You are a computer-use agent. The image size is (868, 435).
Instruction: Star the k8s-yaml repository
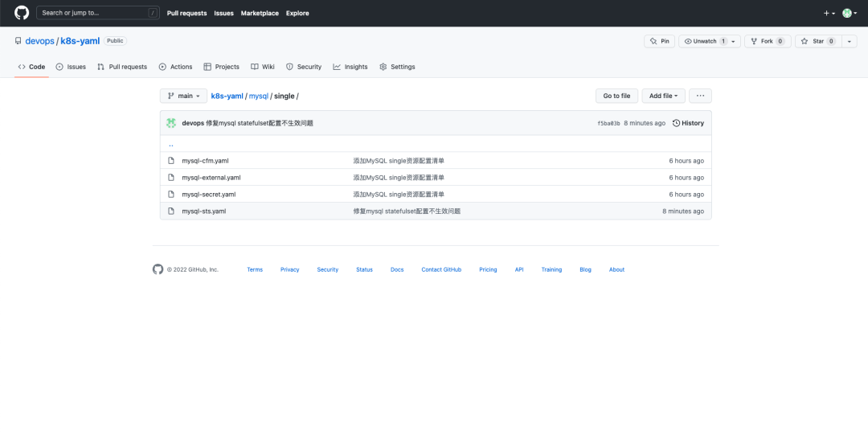tap(818, 41)
